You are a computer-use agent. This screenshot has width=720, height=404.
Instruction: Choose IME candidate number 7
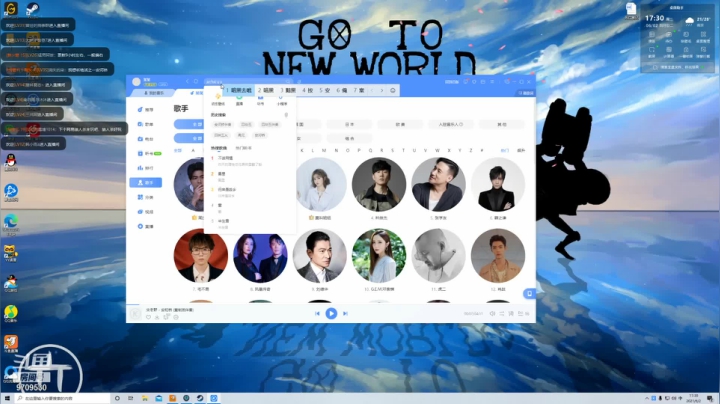pyautogui.click(x=359, y=90)
